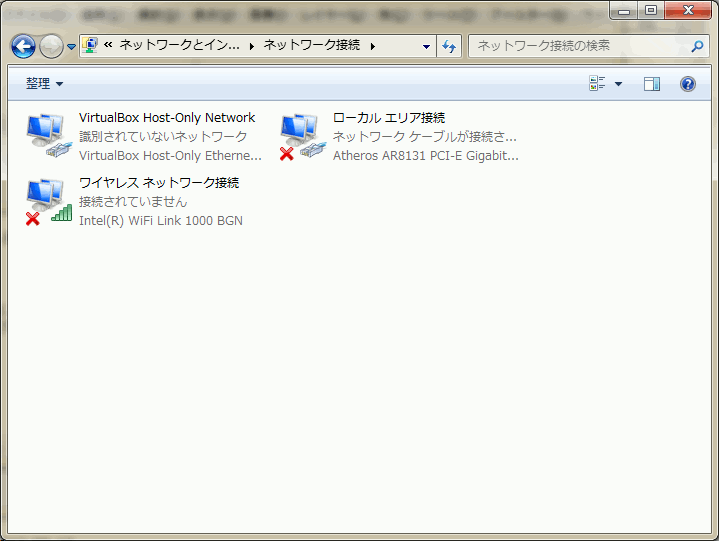This screenshot has height=541, width=719.
Task: Refresh the network connections list
Action: tap(449, 46)
